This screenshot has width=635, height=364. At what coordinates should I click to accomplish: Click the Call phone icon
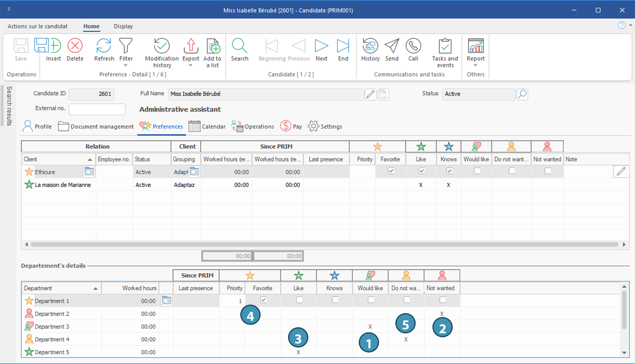[x=413, y=46]
